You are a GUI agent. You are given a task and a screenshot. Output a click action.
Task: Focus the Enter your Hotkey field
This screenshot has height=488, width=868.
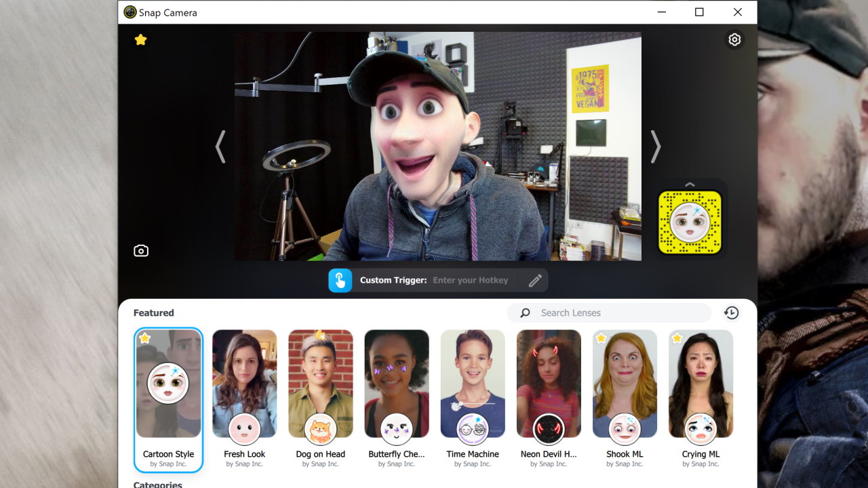click(x=471, y=280)
